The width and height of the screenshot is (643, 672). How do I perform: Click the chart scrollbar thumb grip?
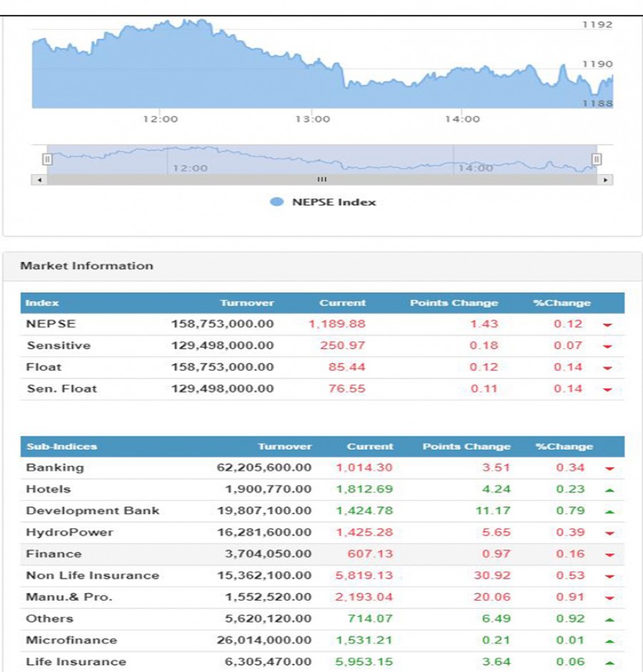[321, 180]
